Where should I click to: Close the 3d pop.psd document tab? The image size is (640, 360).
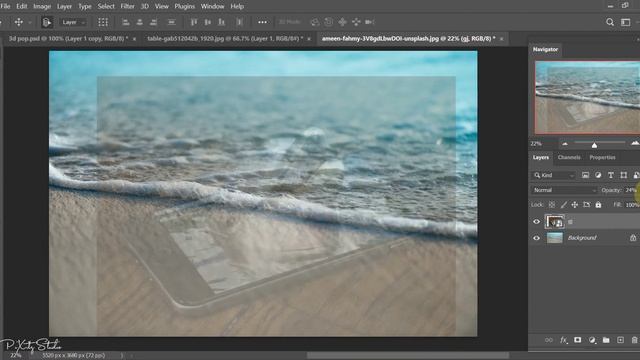[134, 39]
